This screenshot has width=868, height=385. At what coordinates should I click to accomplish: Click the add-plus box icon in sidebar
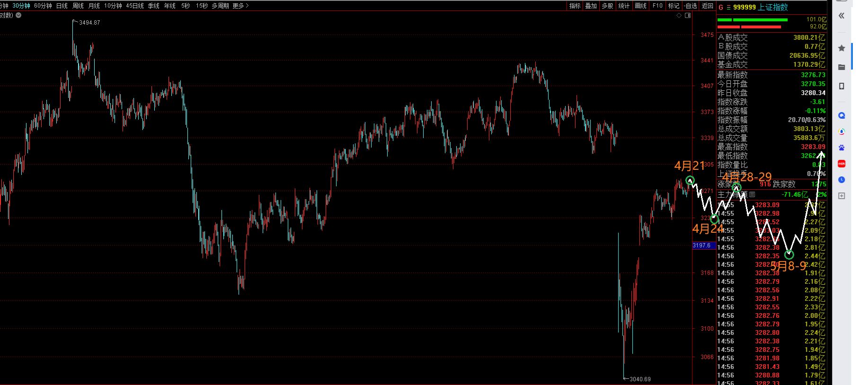841,196
